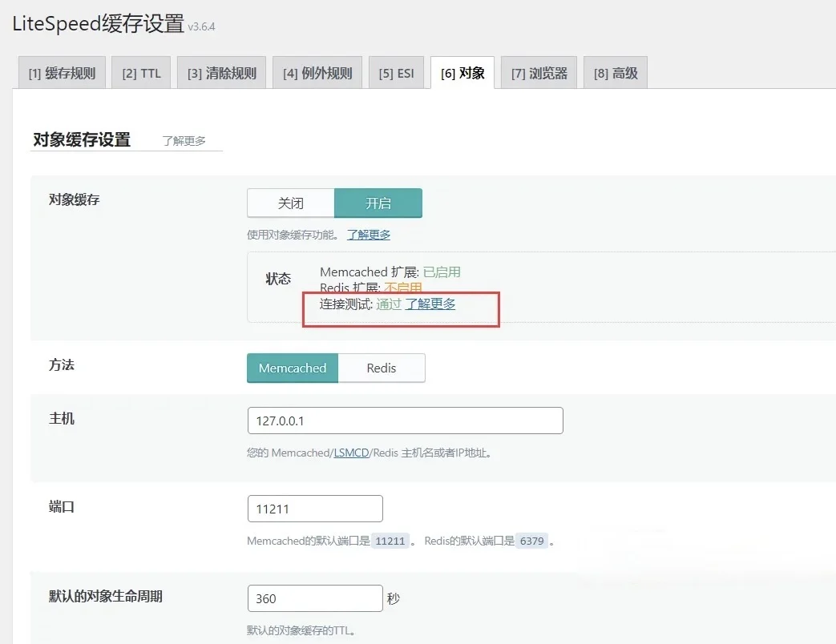Turn off object cache with 关闭
Screen dimensions: 836x644
pyautogui.click(x=290, y=203)
